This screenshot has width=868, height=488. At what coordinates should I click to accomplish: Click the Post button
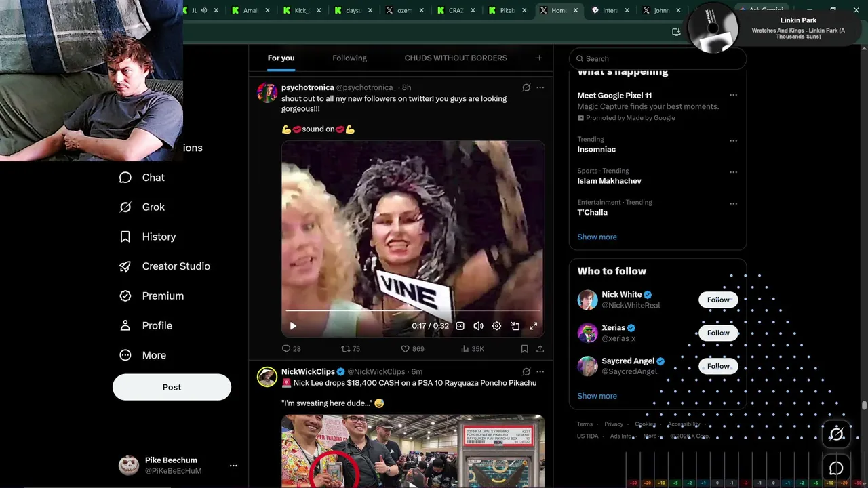click(x=172, y=387)
